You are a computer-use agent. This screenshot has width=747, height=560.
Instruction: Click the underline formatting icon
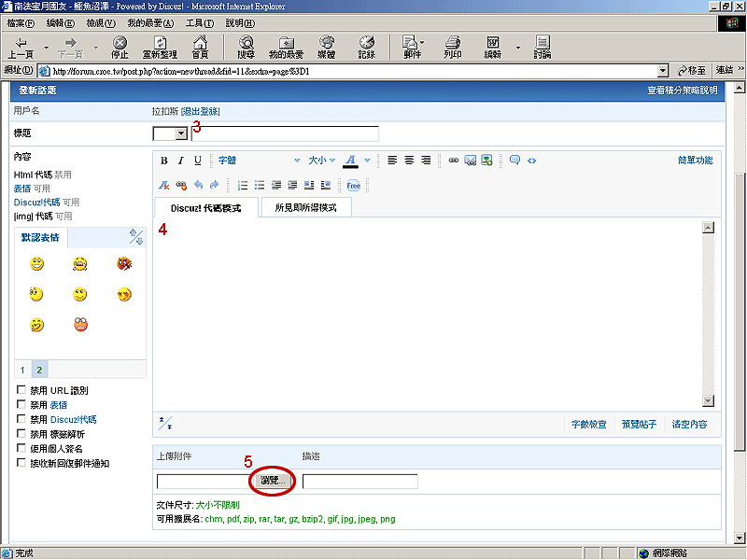(197, 161)
